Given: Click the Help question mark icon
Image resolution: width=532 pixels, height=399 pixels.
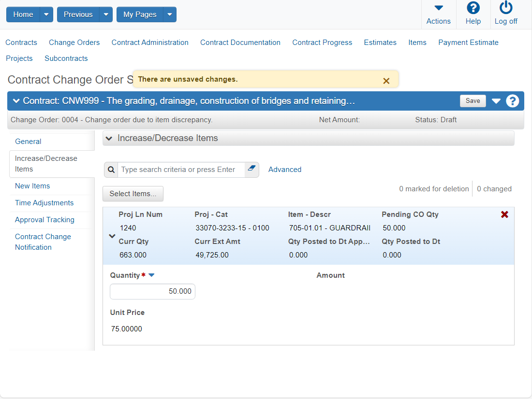Looking at the screenshot, I should pos(473,8).
